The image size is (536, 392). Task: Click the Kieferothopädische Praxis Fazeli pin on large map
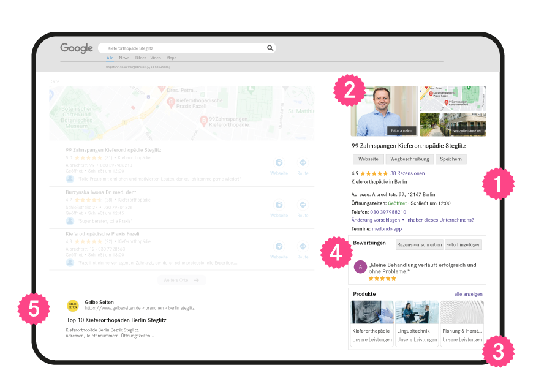tap(171, 102)
